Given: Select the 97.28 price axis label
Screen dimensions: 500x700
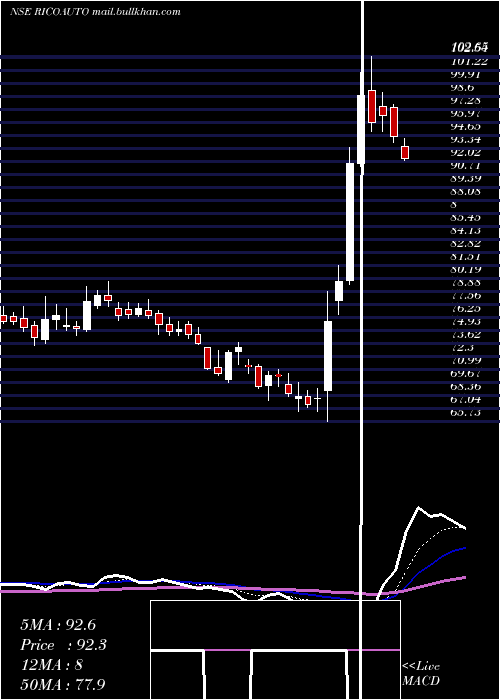Looking at the screenshot, I should pyautogui.click(x=467, y=100).
